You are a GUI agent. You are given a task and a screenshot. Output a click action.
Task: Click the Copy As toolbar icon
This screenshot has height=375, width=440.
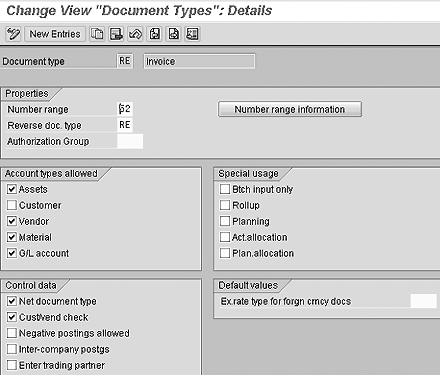(x=97, y=34)
